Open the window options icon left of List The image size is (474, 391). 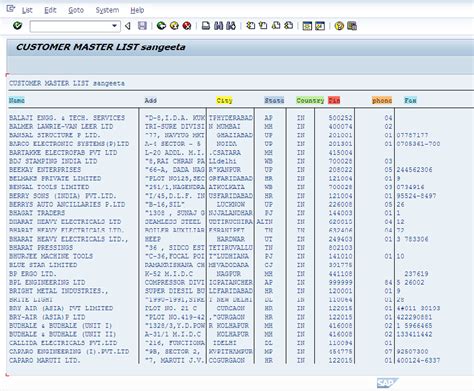point(11,9)
